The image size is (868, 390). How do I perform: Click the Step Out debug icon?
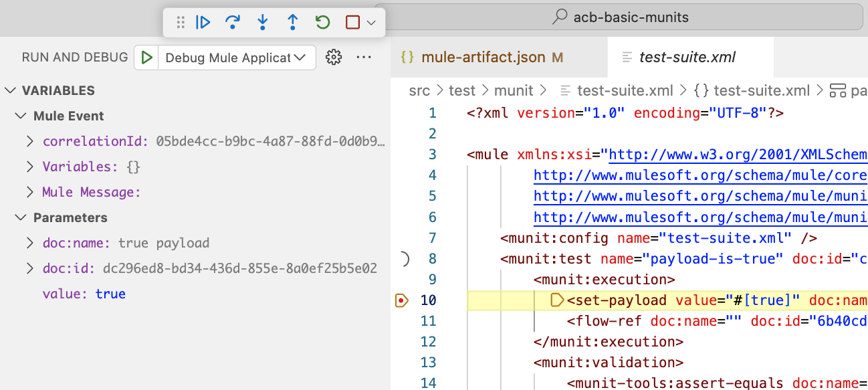(292, 22)
